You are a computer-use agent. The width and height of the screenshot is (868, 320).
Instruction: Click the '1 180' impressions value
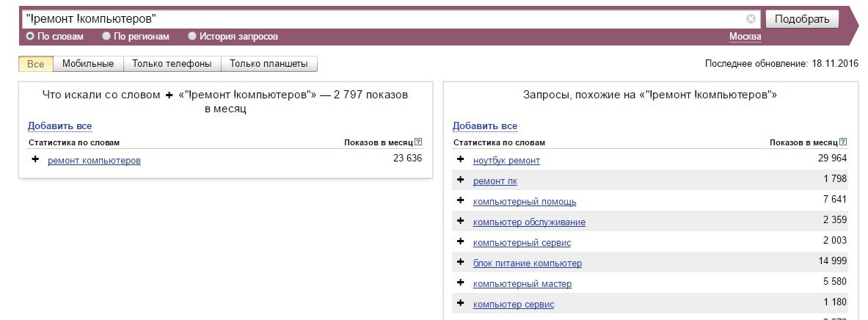click(835, 302)
